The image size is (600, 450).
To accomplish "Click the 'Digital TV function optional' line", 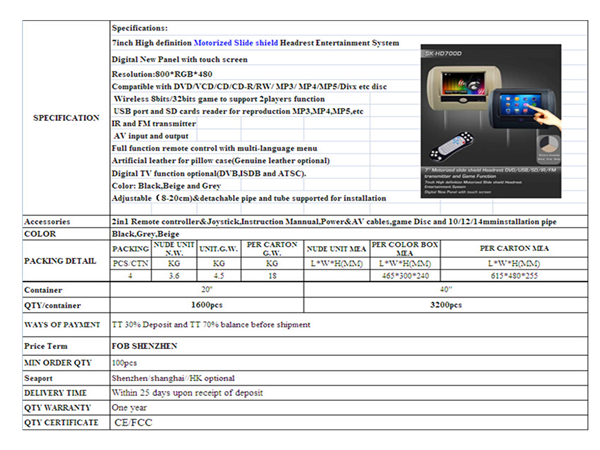I will pos(209,173).
